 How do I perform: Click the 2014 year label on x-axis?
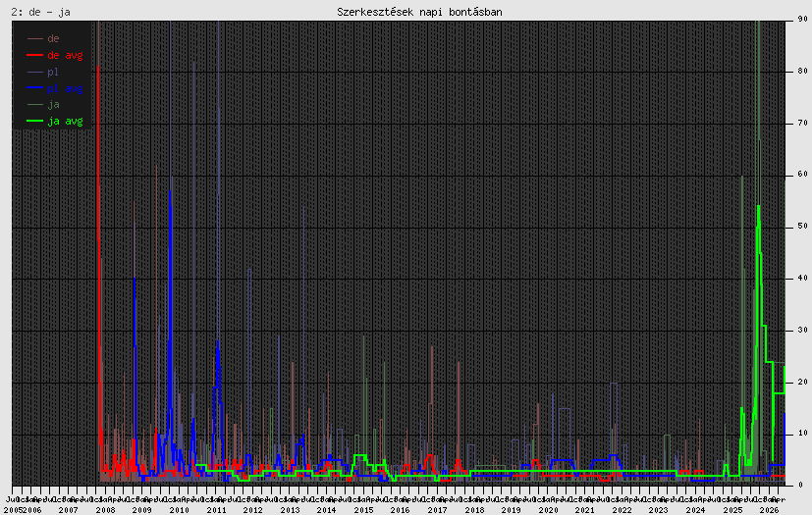326,510
